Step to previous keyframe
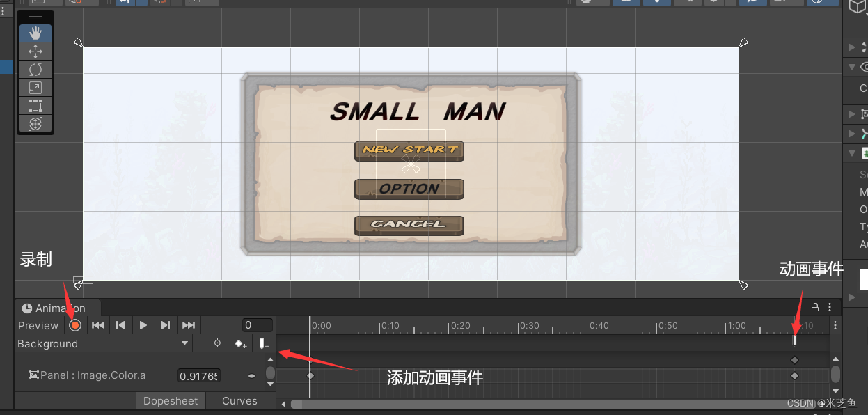Screen dimensions: 868x415 (x=120, y=325)
